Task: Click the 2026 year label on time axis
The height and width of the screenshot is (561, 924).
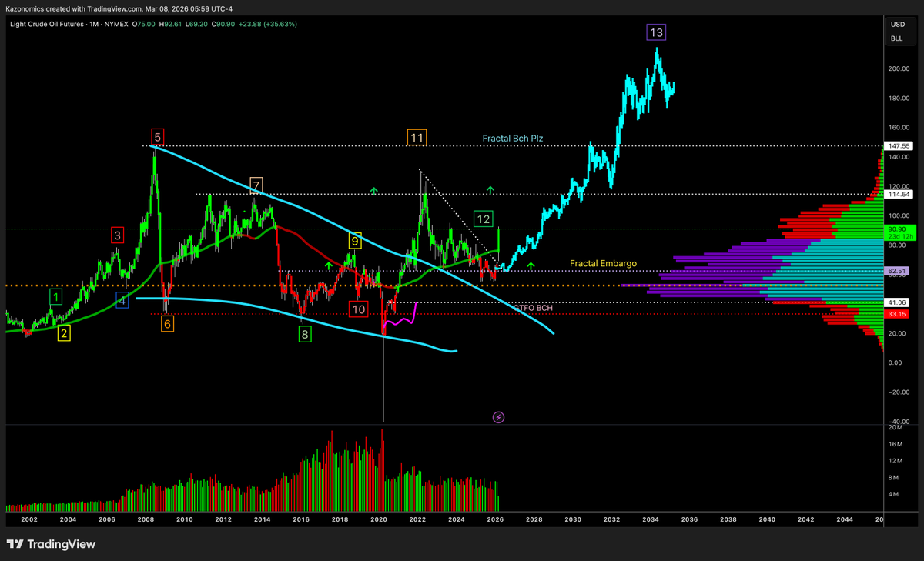Action: [x=495, y=520]
